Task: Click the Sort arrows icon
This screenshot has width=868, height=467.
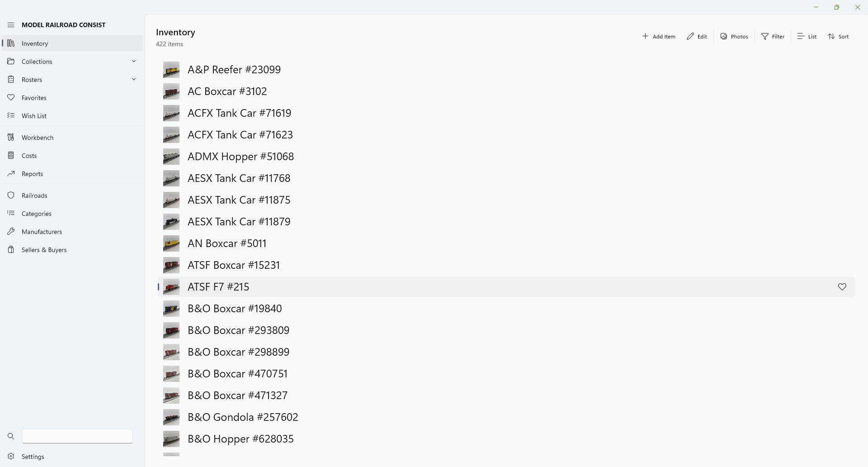Action: click(831, 36)
